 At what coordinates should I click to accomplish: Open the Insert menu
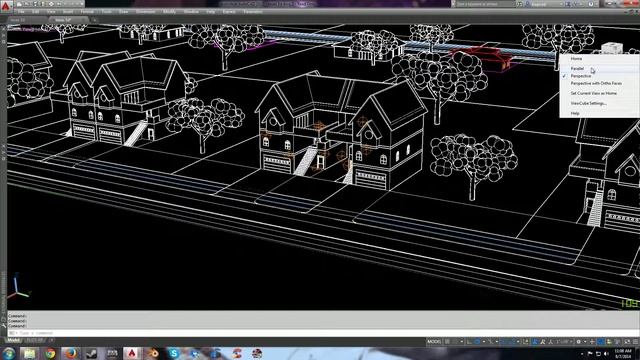coord(68,12)
